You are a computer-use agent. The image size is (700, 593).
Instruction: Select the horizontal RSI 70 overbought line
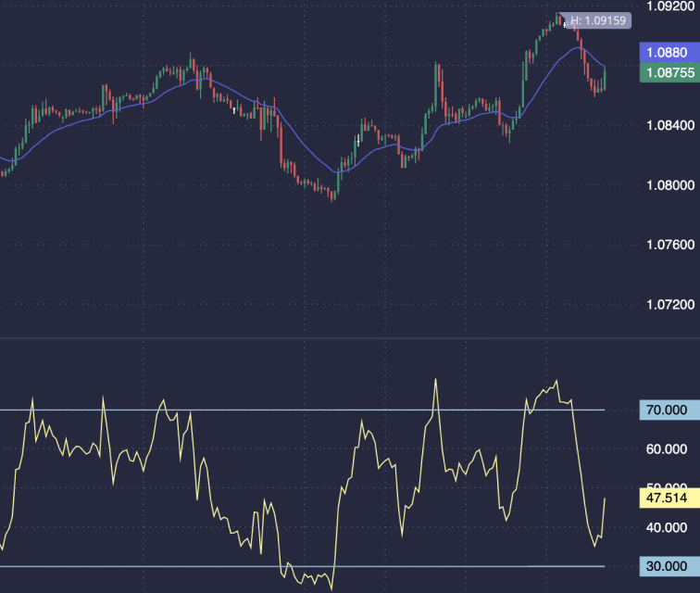tap(278, 410)
